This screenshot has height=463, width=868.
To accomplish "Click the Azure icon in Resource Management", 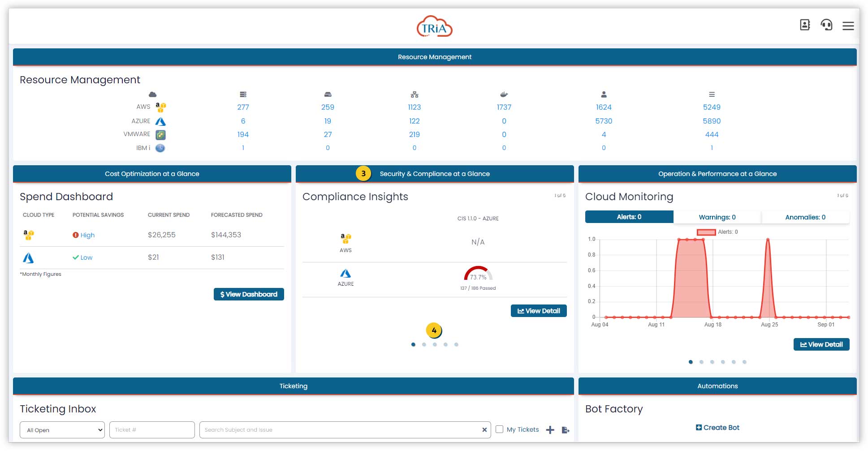I will (160, 121).
